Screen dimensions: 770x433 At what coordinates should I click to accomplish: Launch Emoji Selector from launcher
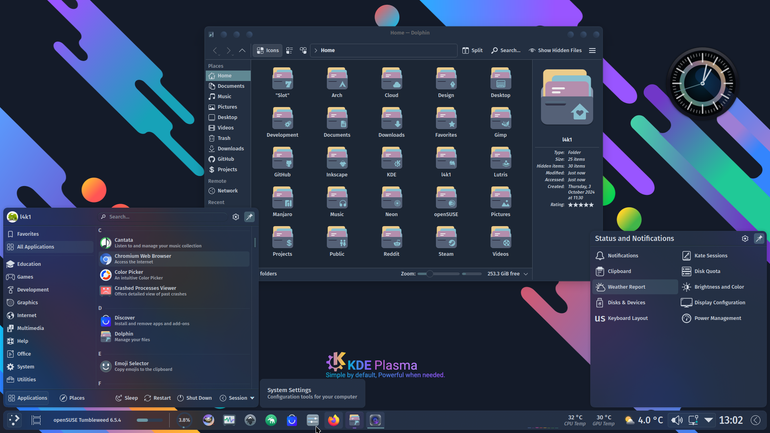(174, 366)
